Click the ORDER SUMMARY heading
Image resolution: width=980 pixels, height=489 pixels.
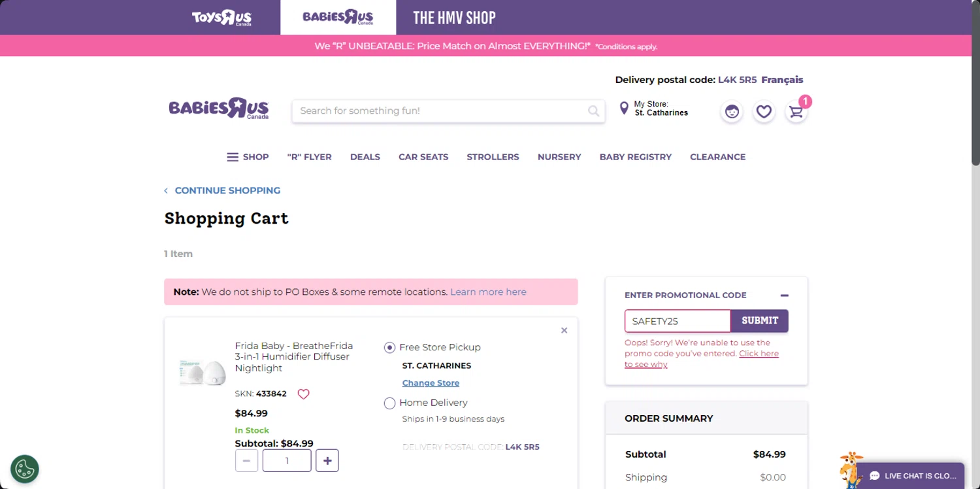(x=669, y=418)
